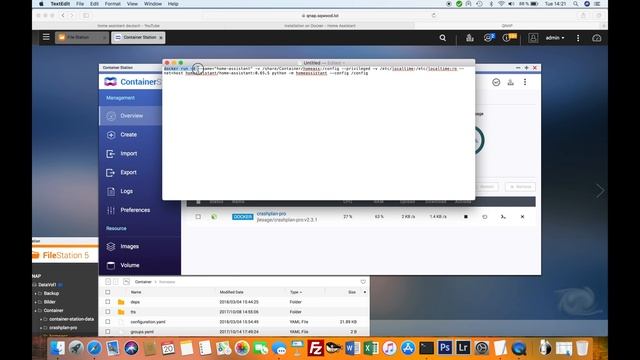Collapse the Container folder in File Station tree

pyautogui.click(x=36, y=311)
